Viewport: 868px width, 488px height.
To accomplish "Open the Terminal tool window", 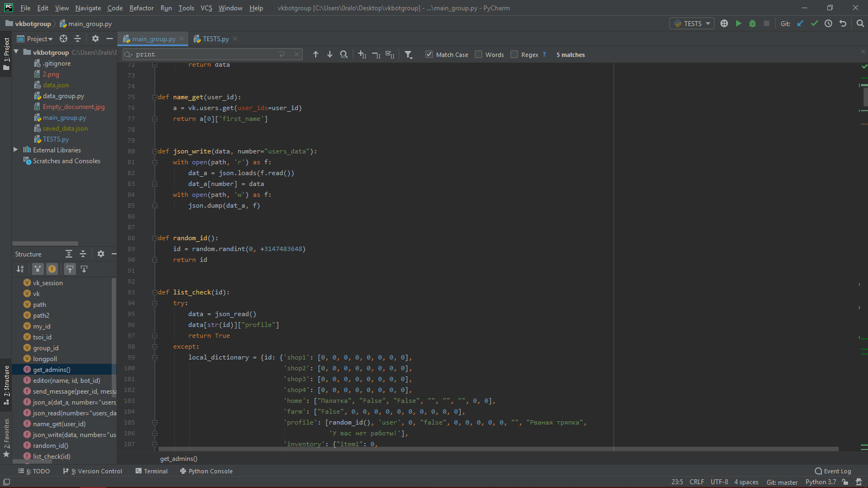I will 151,471.
